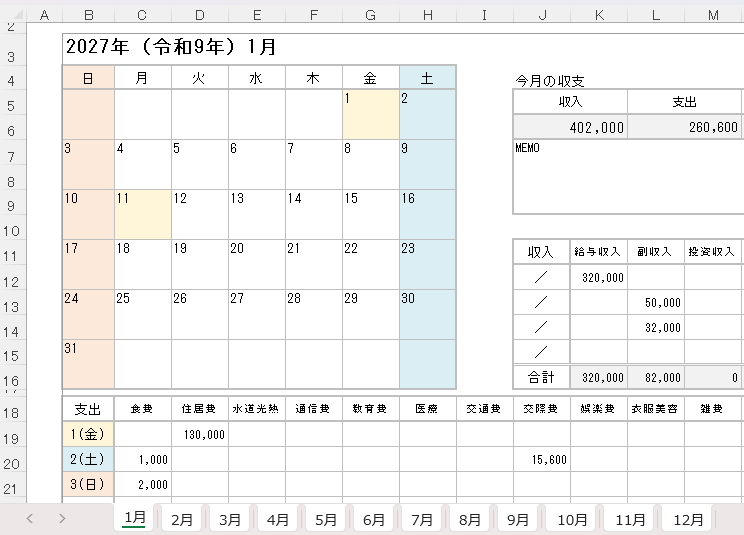
Task: Click the 通信費 expense header
Action: point(314,408)
